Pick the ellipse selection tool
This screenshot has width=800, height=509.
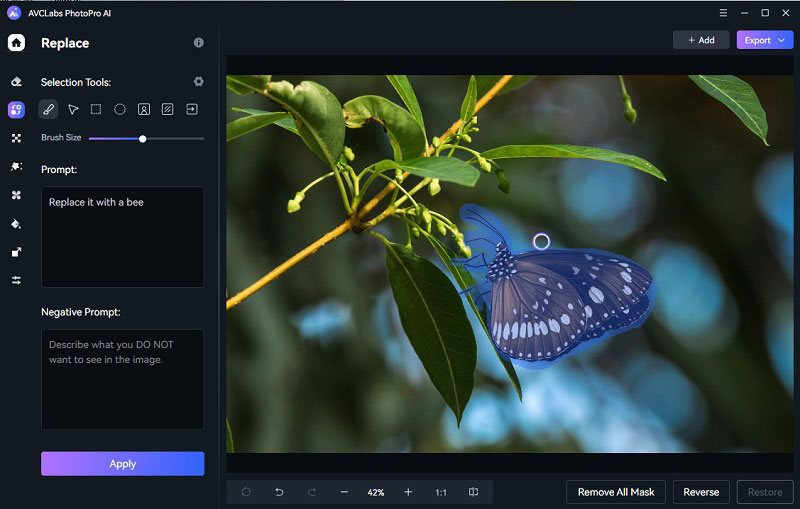[x=120, y=109]
